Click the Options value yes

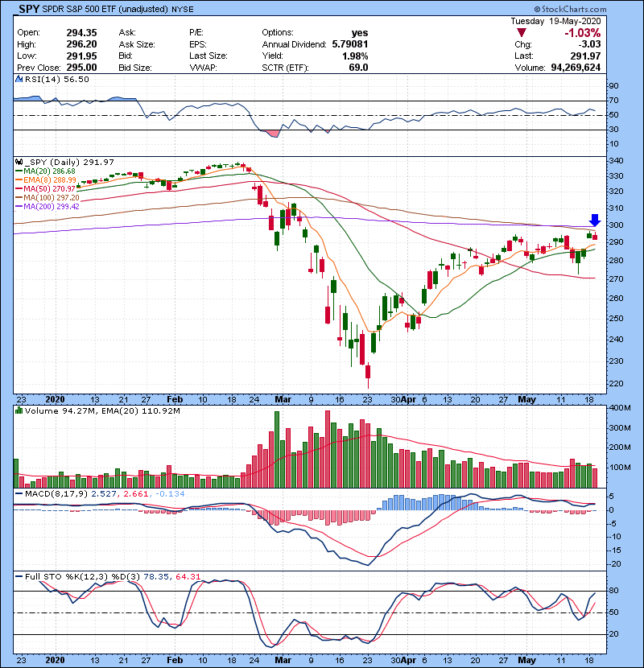coord(360,33)
